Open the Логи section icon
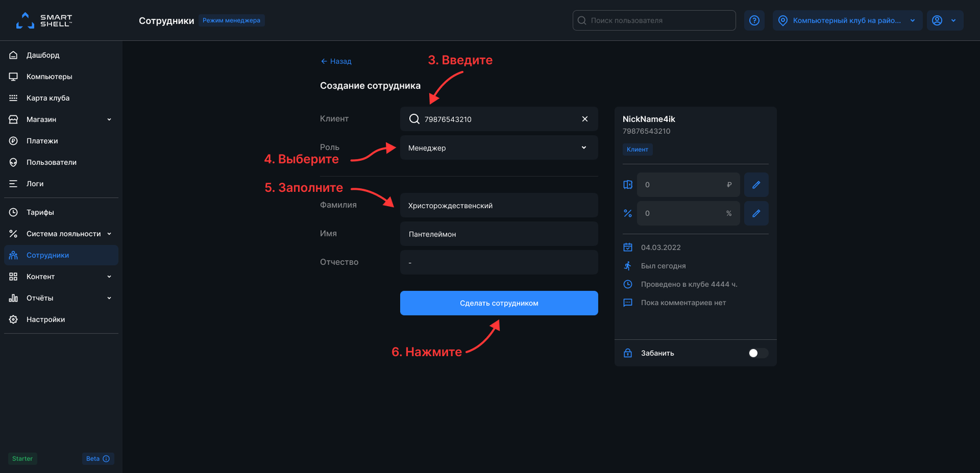The image size is (980, 473). (14, 184)
